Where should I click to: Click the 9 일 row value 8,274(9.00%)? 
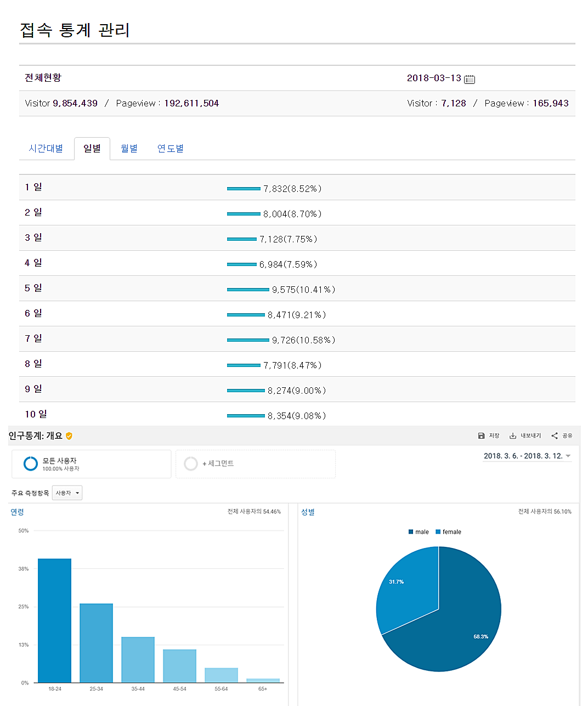click(297, 391)
